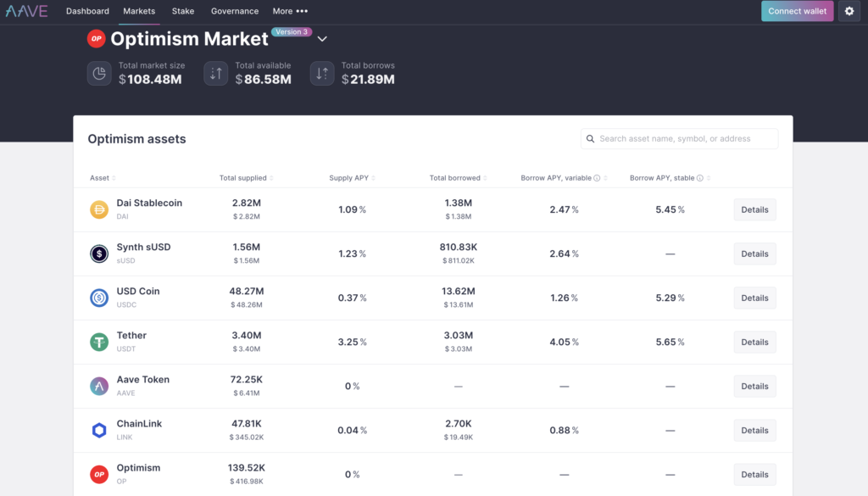This screenshot has height=496, width=868.
Task: Click the 48.27M total supplied value
Action: tap(247, 291)
